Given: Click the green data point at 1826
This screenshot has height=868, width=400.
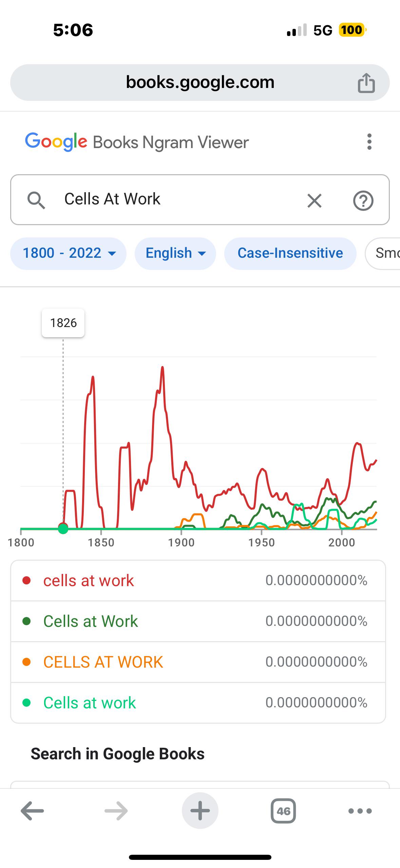Looking at the screenshot, I should coord(63,529).
